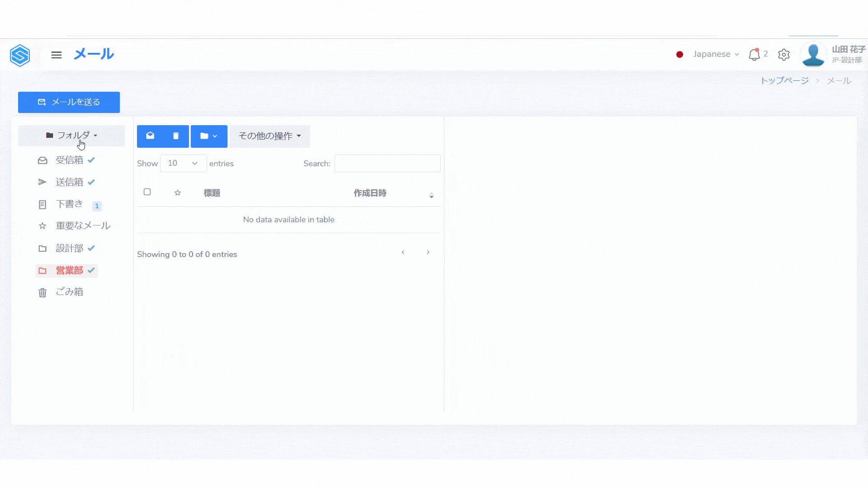Go to トップページ breadcrumb link
This screenshot has width=868, height=488.
(784, 80)
